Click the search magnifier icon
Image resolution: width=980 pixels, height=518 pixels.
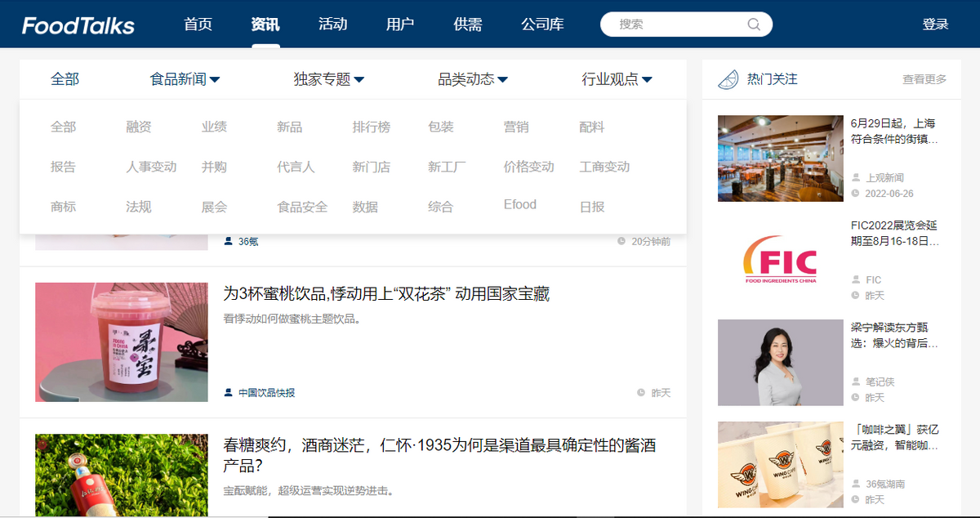point(753,25)
